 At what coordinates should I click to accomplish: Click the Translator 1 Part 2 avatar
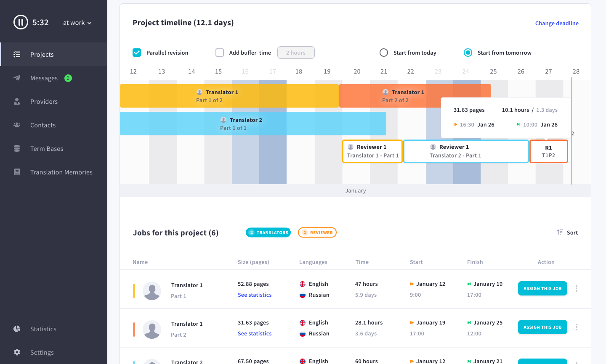152,330
